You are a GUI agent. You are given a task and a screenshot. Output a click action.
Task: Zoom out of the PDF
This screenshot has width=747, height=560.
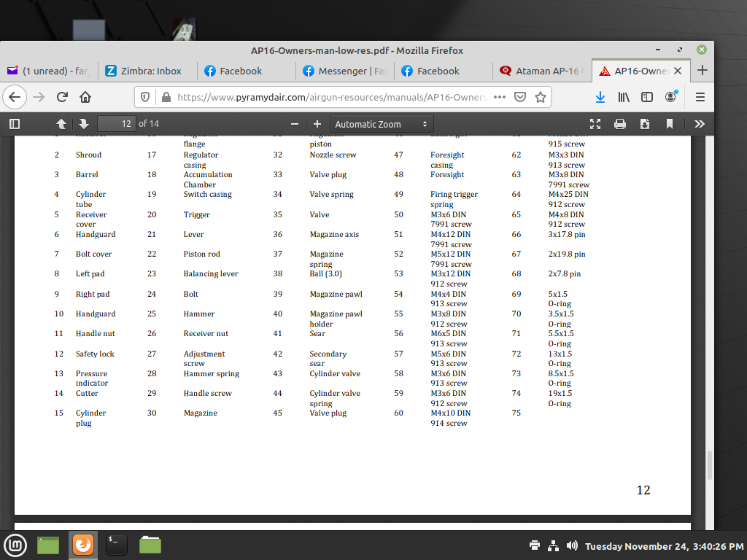[x=295, y=124]
